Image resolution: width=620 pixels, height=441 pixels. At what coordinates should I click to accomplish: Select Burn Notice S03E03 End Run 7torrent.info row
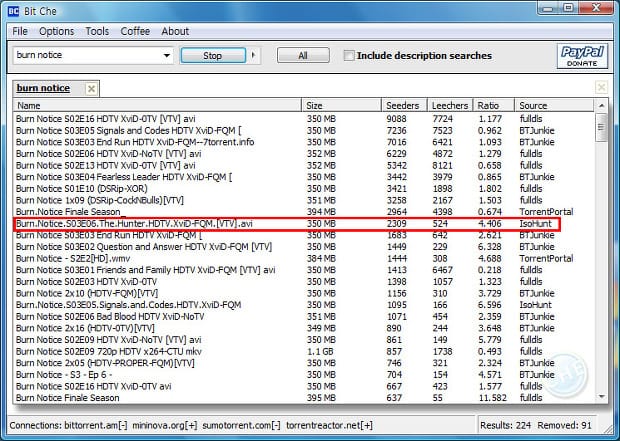coord(304,142)
